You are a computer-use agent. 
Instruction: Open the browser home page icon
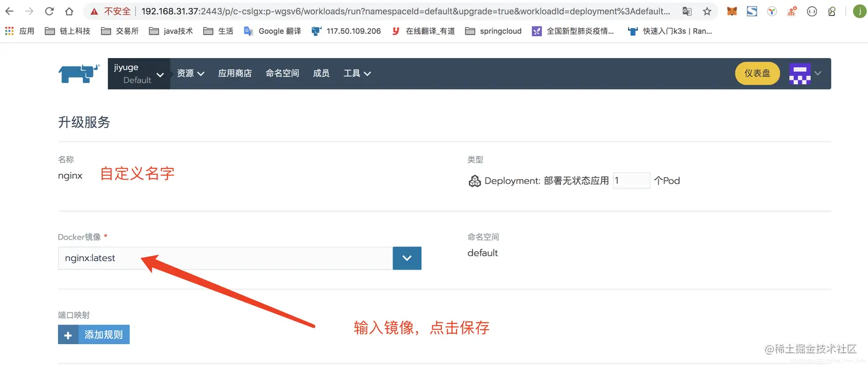[x=69, y=11]
